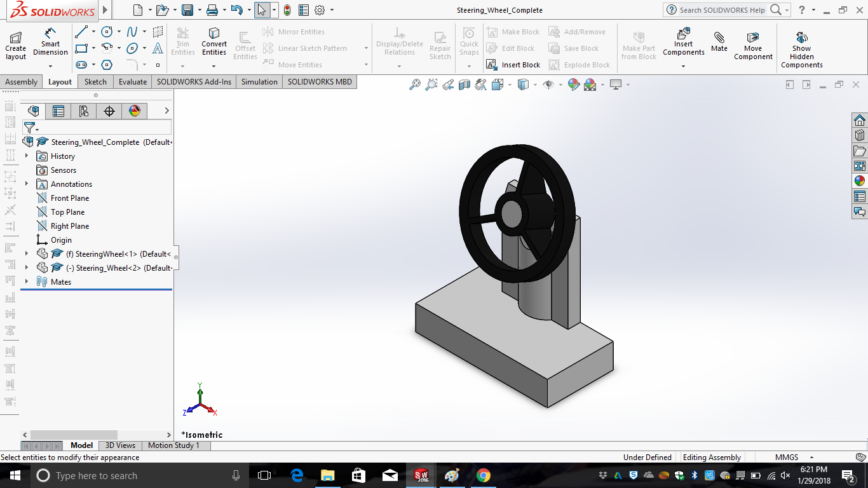
Task: Click the Insert Block button
Action: (513, 65)
